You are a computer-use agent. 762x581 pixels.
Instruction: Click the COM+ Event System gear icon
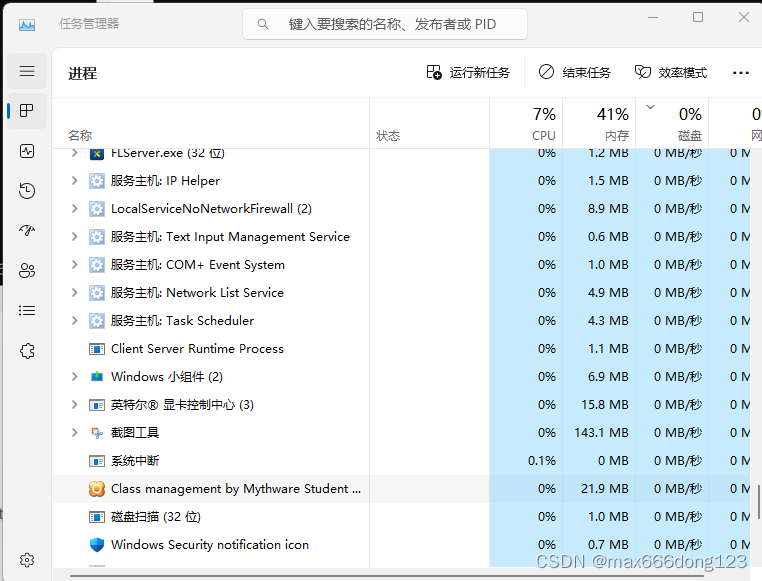97,265
